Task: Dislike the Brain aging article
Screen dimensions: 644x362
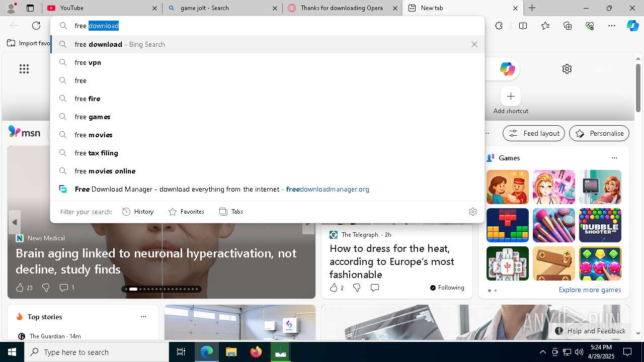Action: point(46,288)
